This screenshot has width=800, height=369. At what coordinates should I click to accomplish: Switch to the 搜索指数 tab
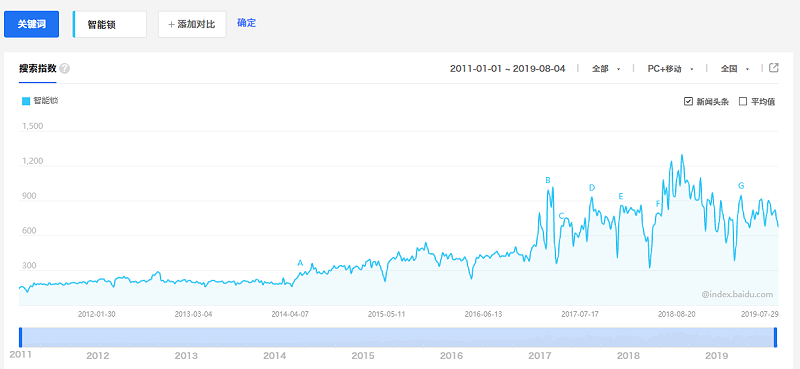click(x=37, y=68)
